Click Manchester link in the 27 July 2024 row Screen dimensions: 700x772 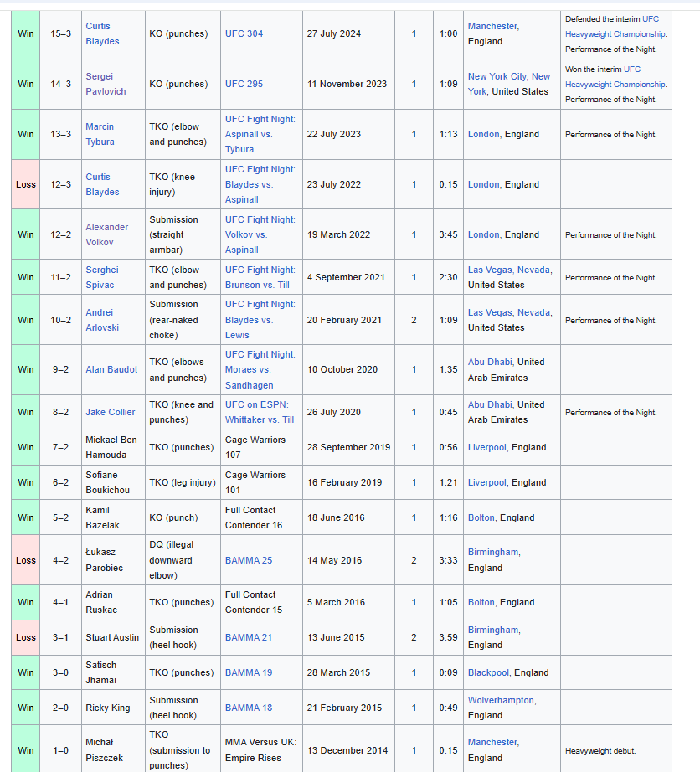tap(492, 26)
